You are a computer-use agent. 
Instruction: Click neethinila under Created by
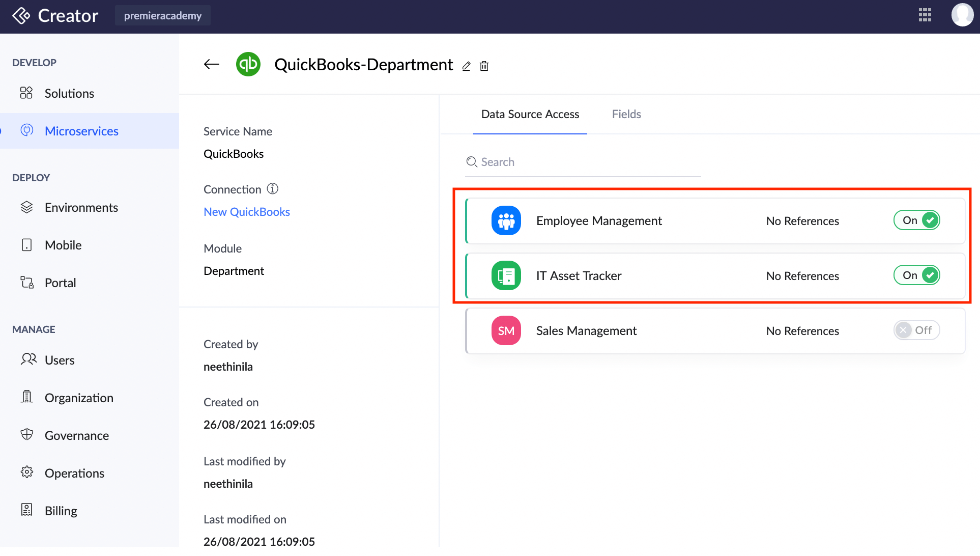point(228,367)
